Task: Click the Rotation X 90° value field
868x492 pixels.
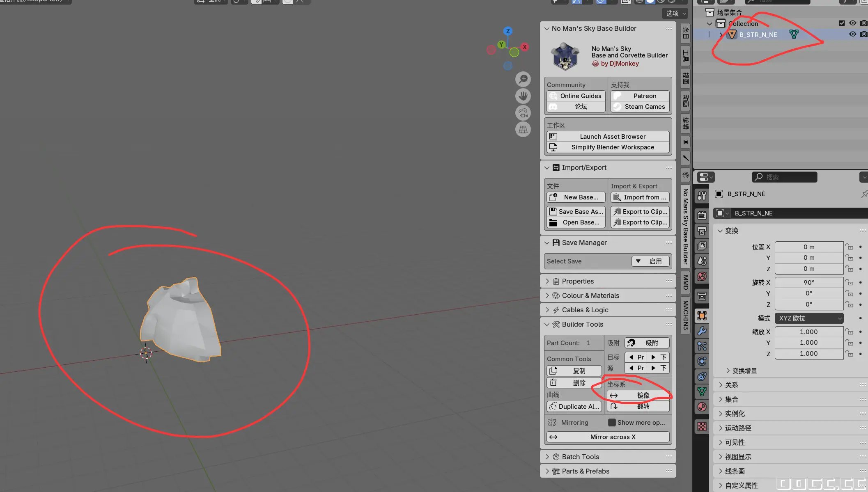Action: click(x=809, y=283)
